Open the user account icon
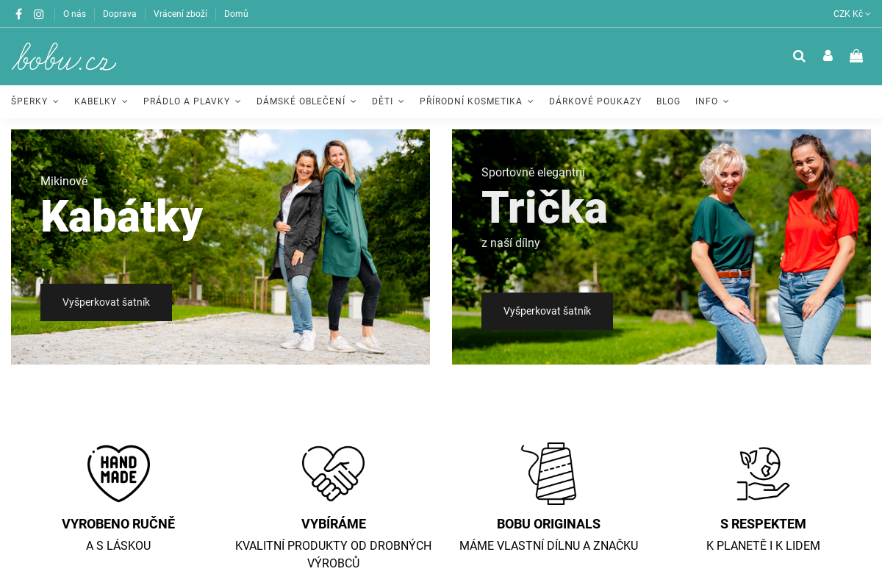 (828, 56)
